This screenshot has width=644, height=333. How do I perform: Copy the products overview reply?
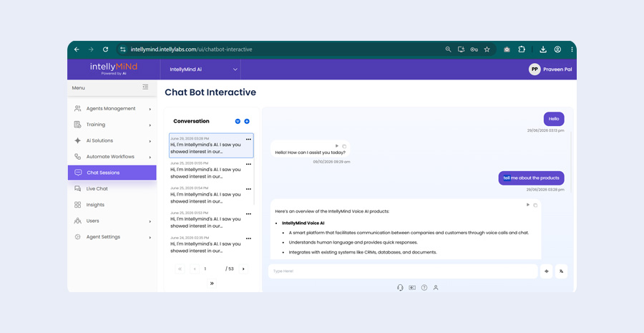click(x=535, y=205)
